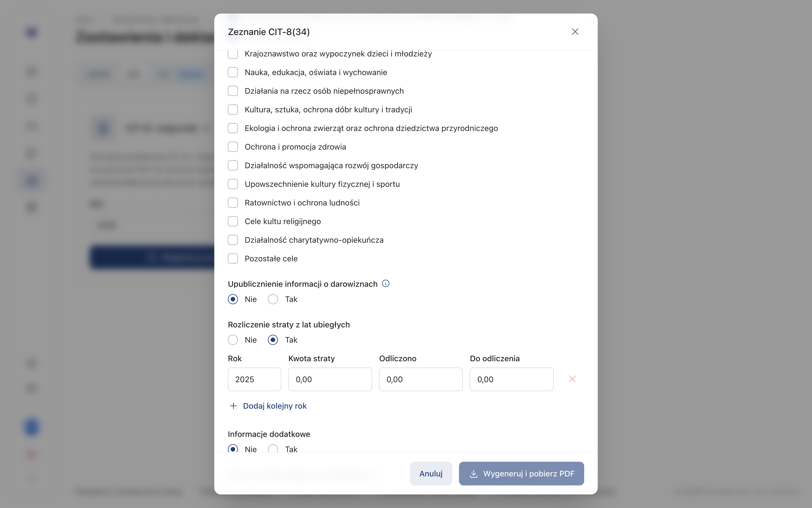Tick Ratownictwo i ochrona ludności

(233, 203)
